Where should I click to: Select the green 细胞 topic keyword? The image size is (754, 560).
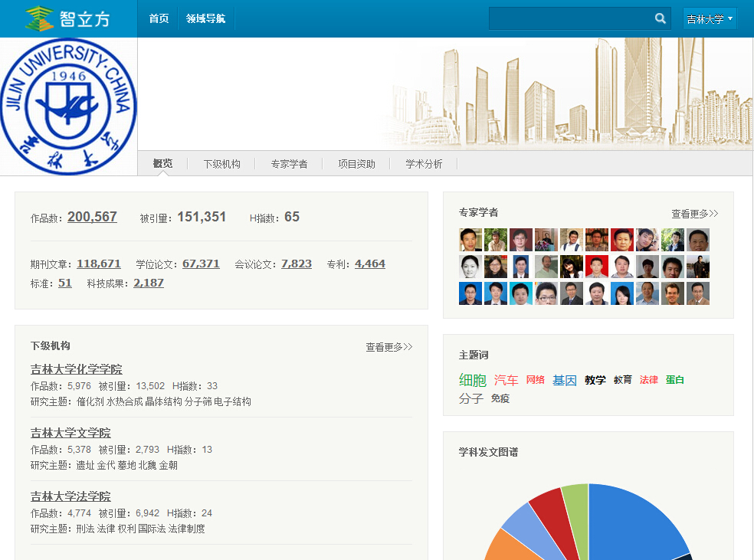[472, 380]
